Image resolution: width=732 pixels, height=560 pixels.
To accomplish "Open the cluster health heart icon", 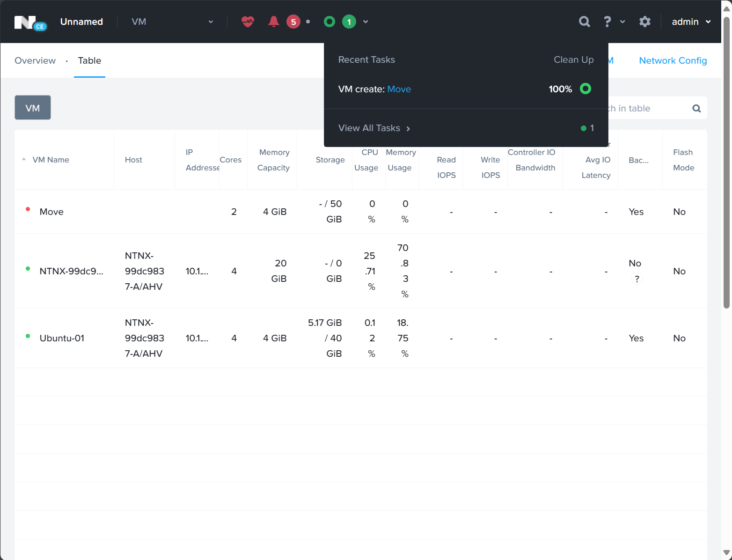I will (248, 22).
